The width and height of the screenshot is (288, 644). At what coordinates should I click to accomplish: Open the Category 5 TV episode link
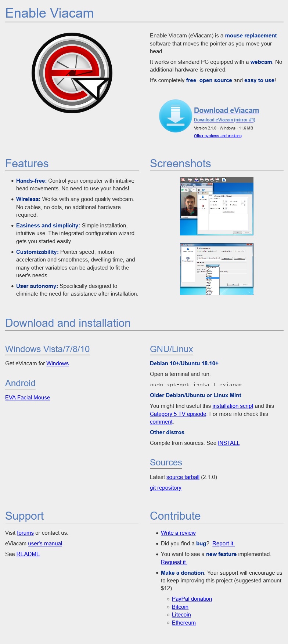click(178, 414)
